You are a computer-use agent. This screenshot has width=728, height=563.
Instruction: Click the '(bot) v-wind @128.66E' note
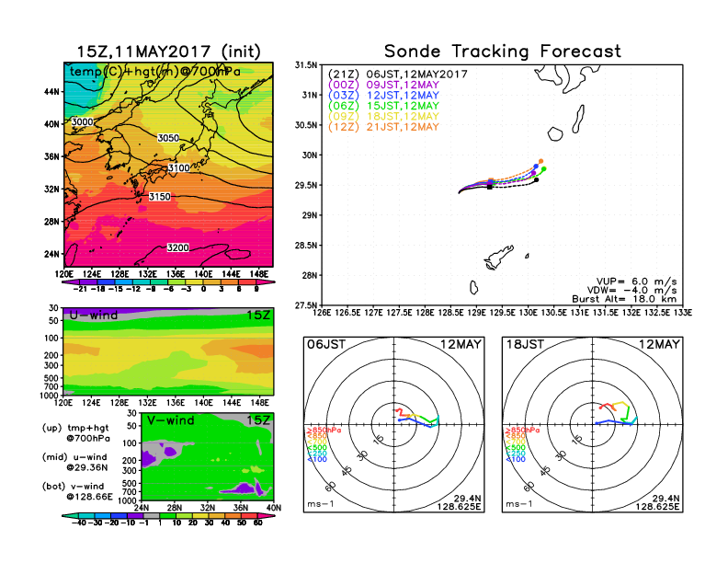point(77,491)
